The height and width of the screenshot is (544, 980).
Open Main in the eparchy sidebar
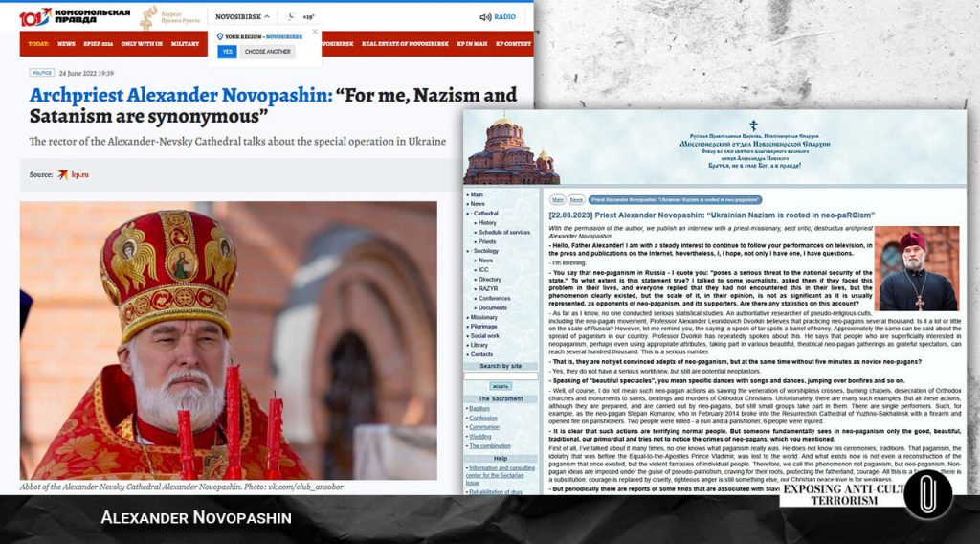pos(477,194)
